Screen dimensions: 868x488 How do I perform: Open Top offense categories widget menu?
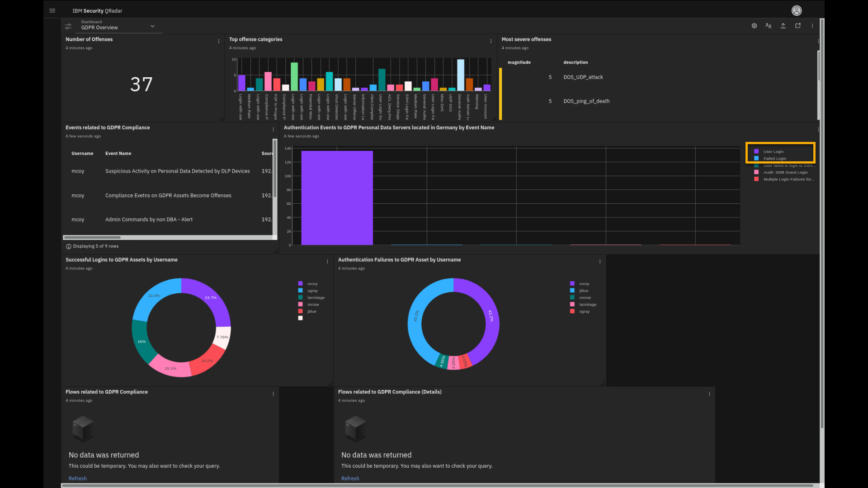tap(491, 41)
